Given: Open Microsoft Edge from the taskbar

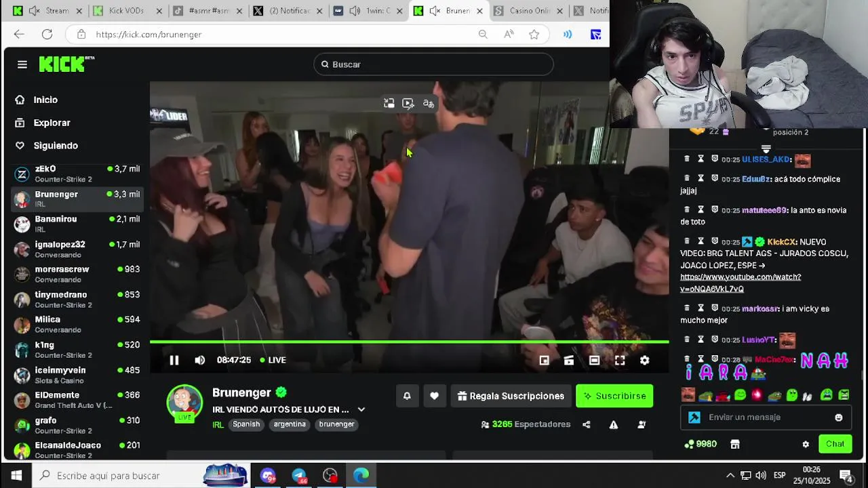Looking at the screenshot, I should coord(361,476).
